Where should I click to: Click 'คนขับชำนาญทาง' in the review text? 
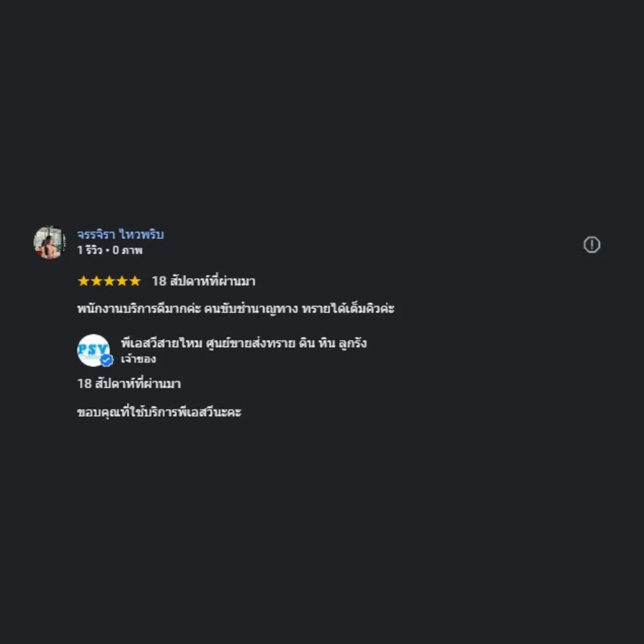click(251, 308)
